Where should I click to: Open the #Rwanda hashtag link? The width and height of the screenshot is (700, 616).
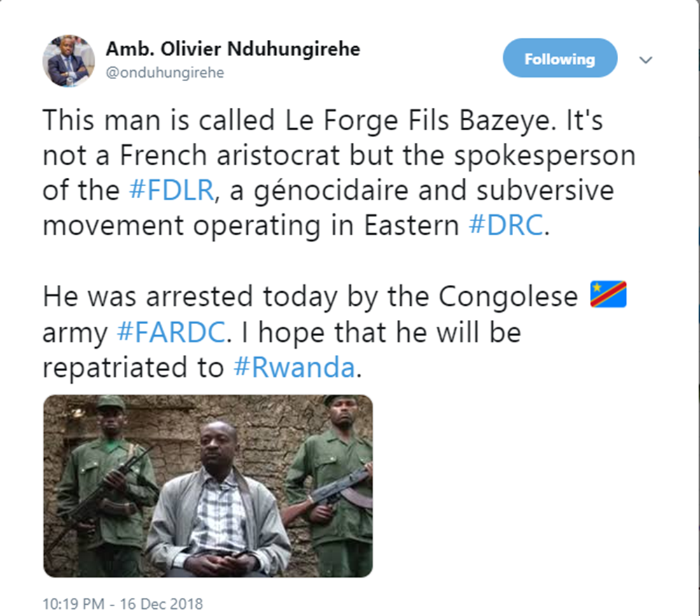tap(293, 368)
